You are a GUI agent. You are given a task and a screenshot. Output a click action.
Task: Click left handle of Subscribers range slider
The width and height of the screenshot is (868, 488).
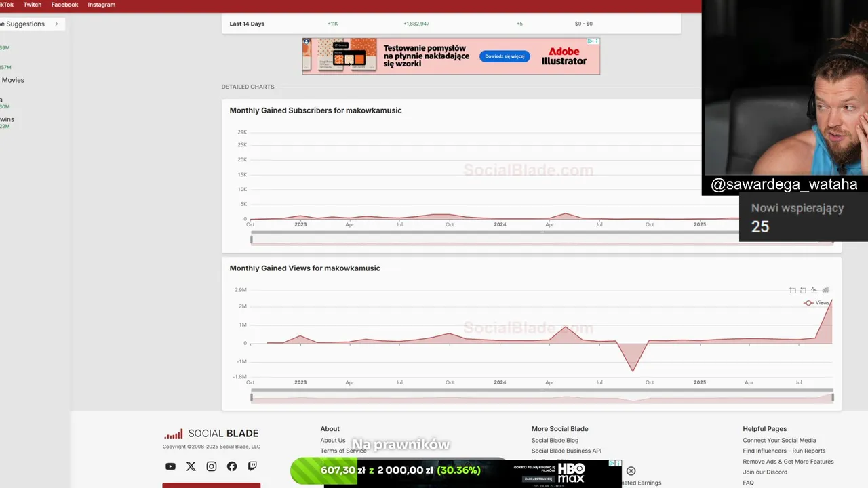[x=252, y=239]
